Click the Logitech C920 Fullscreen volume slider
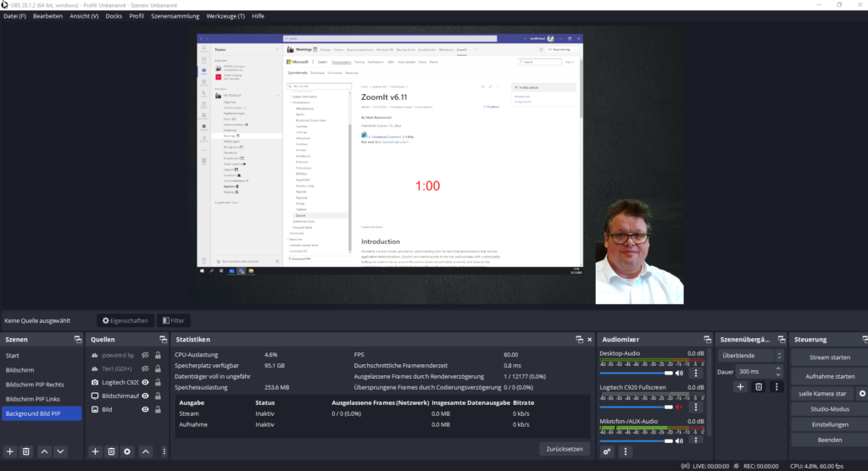 point(636,407)
